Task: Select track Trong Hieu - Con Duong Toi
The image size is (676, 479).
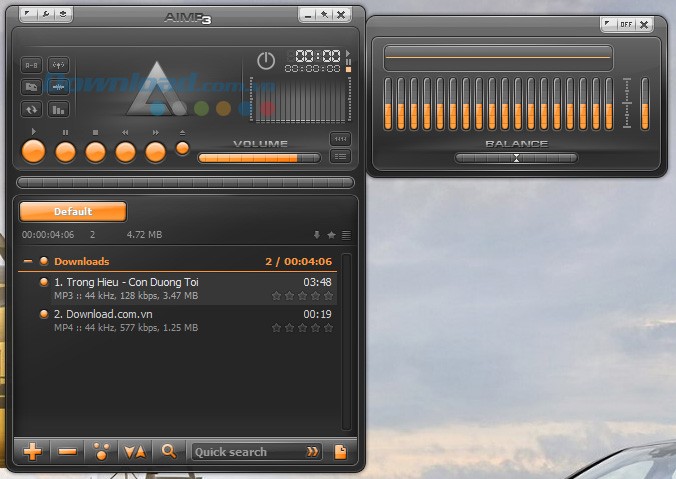Action: coord(126,282)
